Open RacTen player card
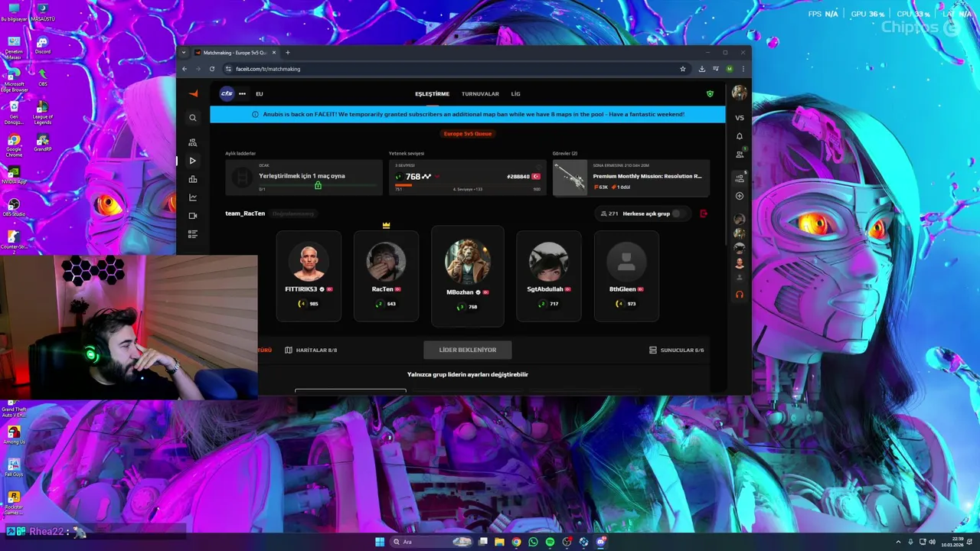Viewport: 980px width, 551px height. (x=386, y=275)
